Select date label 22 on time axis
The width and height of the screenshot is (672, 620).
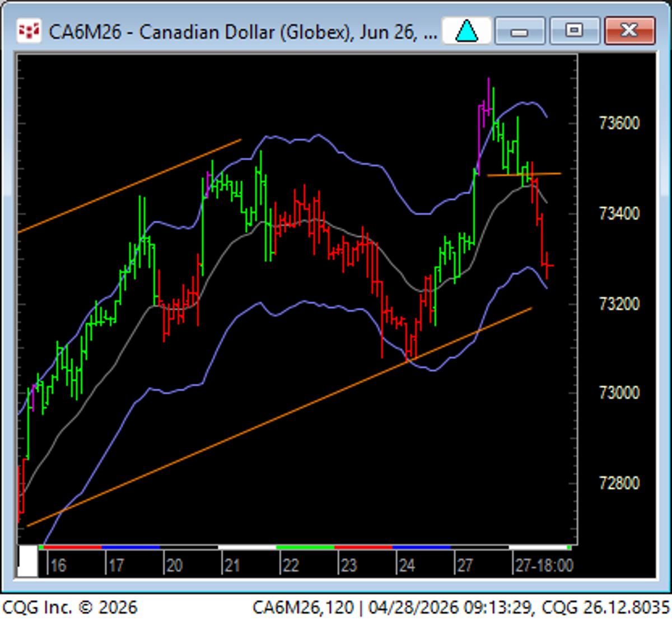(291, 566)
